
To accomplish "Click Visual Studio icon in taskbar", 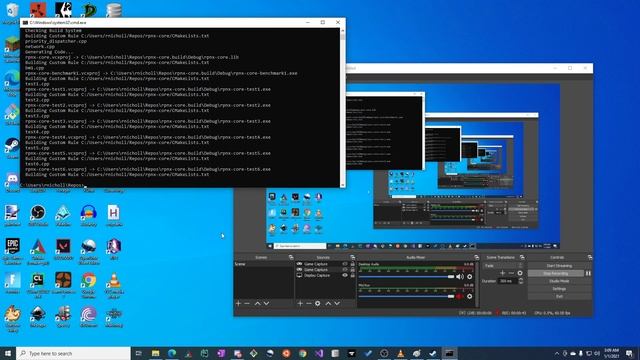I will click(319, 353).
